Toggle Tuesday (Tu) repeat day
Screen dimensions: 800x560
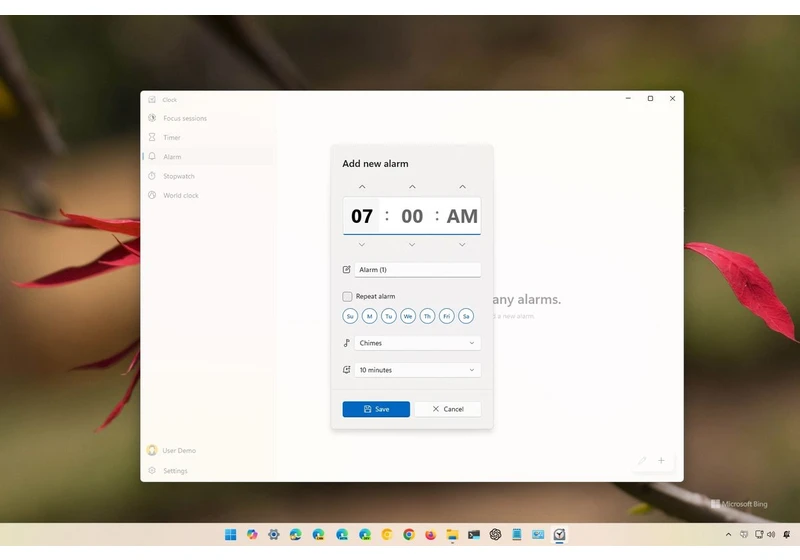pos(389,316)
